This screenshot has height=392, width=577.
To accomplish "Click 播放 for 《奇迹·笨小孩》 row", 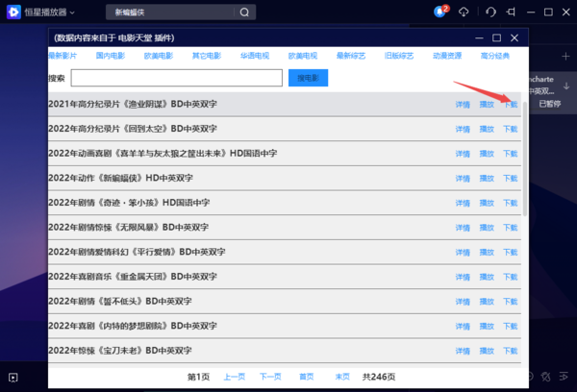I will click(487, 203).
